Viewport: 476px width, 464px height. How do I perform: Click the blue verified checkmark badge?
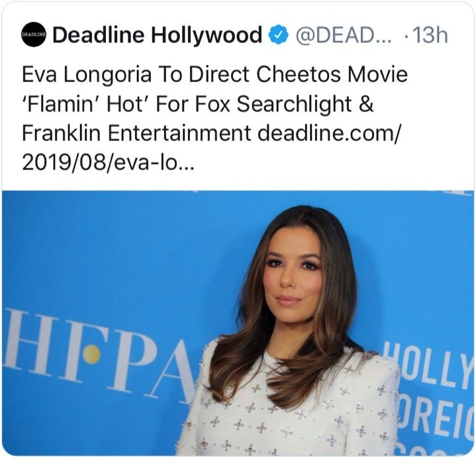tap(278, 35)
